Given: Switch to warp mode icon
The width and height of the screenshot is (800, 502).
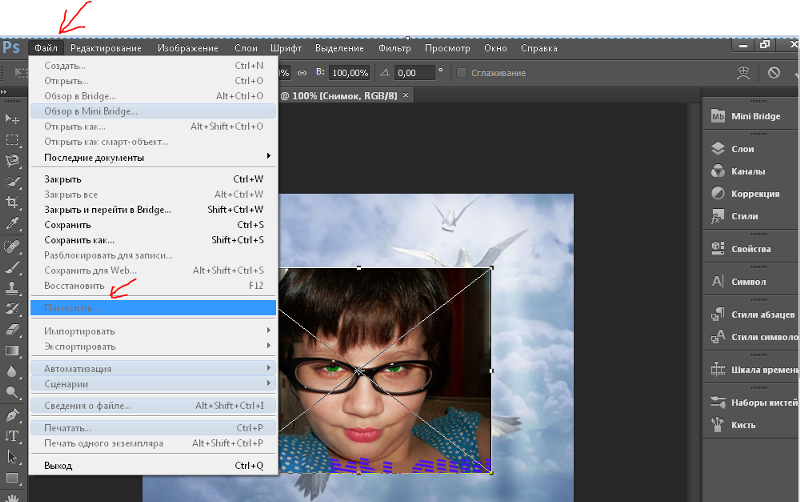Looking at the screenshot, I should coord(743,73).
